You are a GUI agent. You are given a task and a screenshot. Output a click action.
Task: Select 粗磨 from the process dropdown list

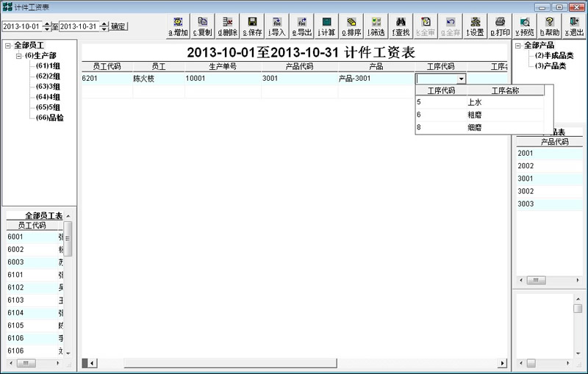(474, 115)
